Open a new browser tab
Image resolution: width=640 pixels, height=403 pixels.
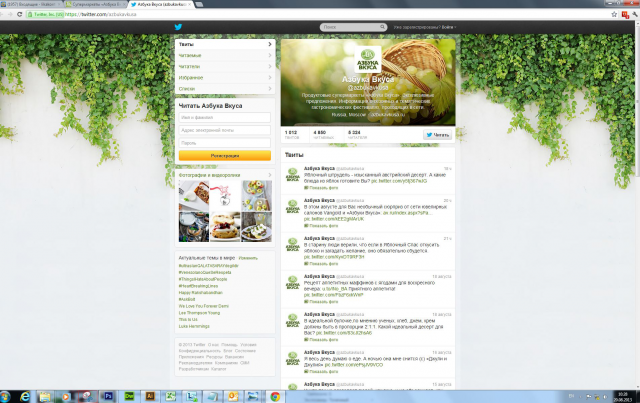(x=199, y=4)
